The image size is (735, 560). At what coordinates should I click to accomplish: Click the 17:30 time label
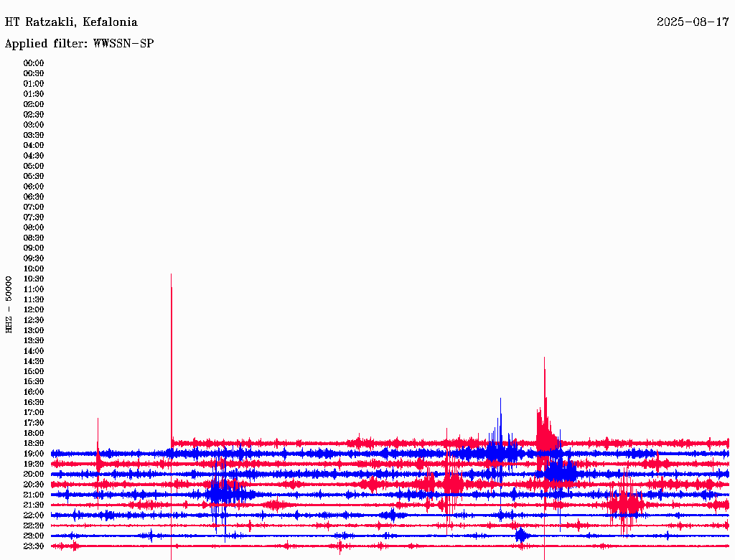click(34, 423)
